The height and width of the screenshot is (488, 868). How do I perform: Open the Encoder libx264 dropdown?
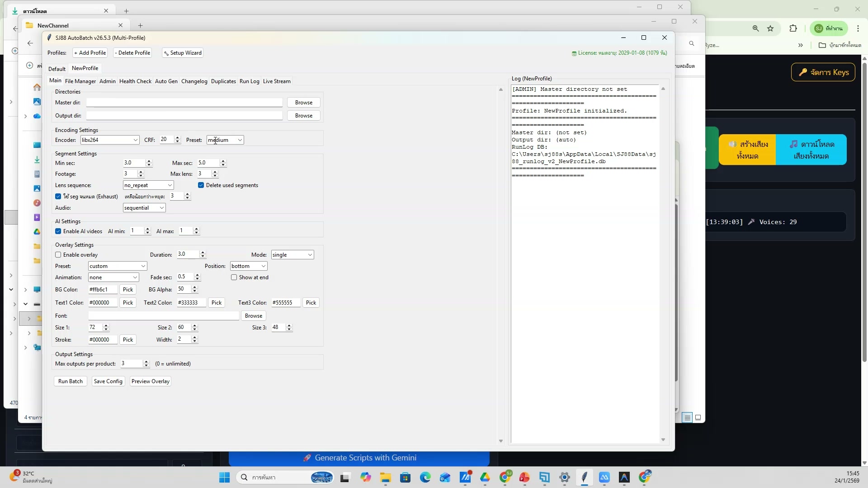coord(110,140)
